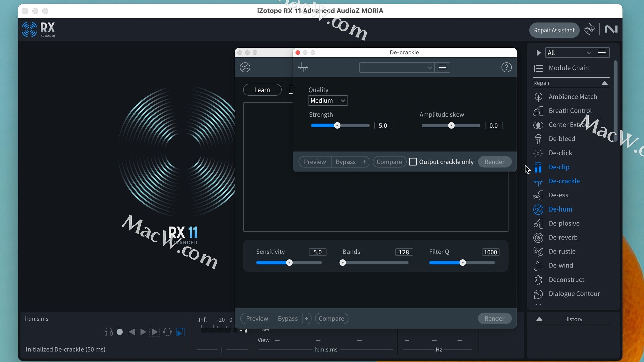Click the plus next to De-hum Bypass
Screen dimensions: 644x362
coord(306,319)
